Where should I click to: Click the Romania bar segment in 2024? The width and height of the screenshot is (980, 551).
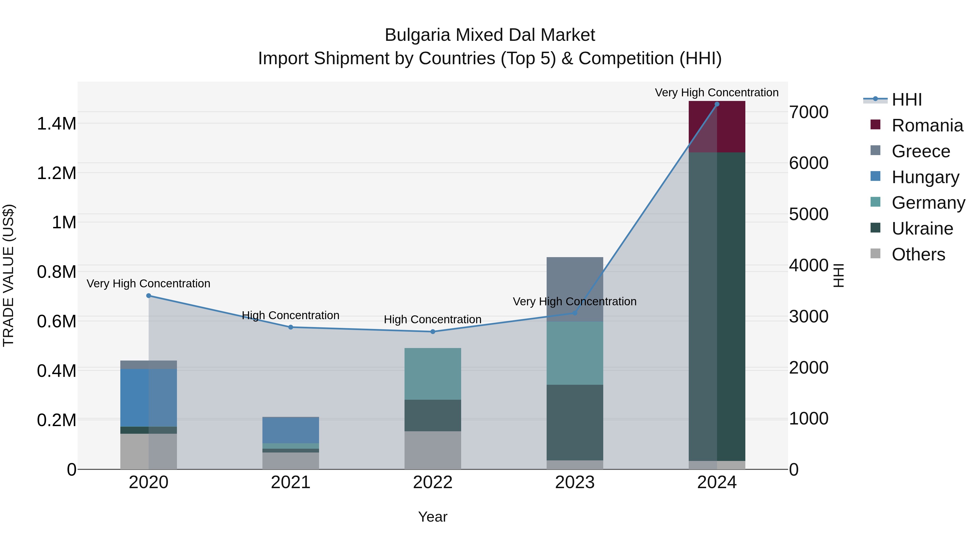point(717,127)
